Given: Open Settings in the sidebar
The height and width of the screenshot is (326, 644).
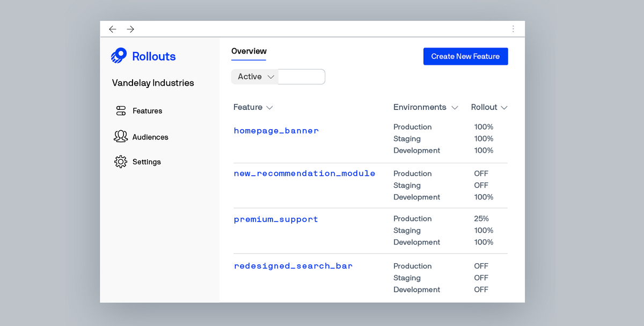Looking at the screenshot, I should pyautogui.click(x=147, y=162).
